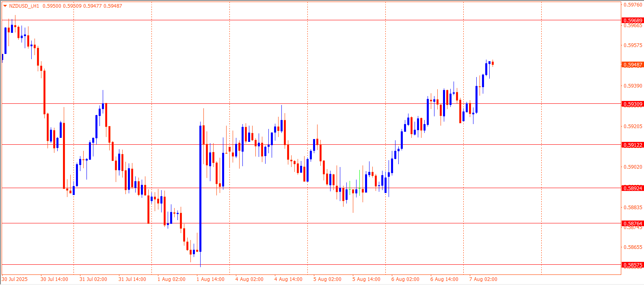Click the 0.58655 price scale value
Viewport: 644px width, 285px height.
[633, 247]
